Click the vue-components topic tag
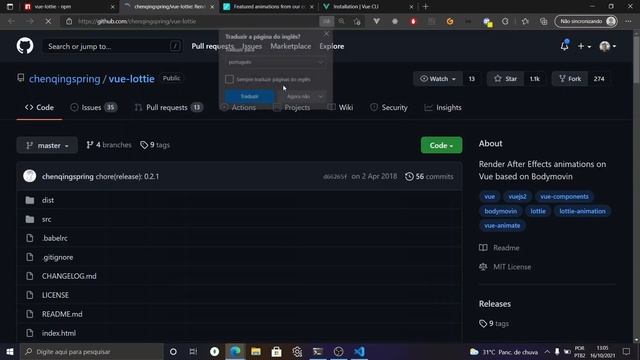 point(564,197)
